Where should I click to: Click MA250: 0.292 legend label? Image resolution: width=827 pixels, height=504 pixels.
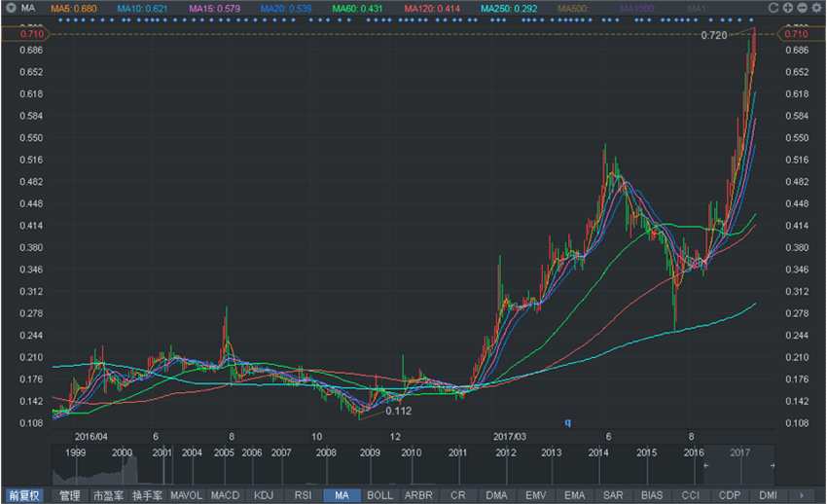(x=509, y=9)
